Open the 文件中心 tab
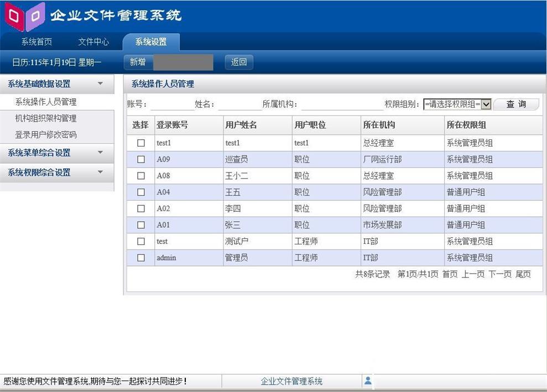This screenshot has height=392, width=547. point(93,42)
